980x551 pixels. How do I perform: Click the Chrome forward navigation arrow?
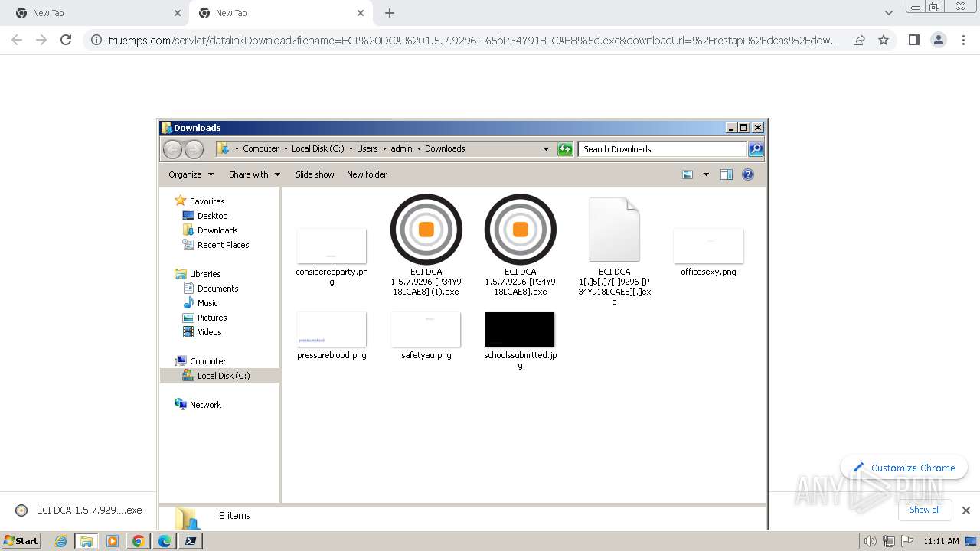tap(41, 40)
